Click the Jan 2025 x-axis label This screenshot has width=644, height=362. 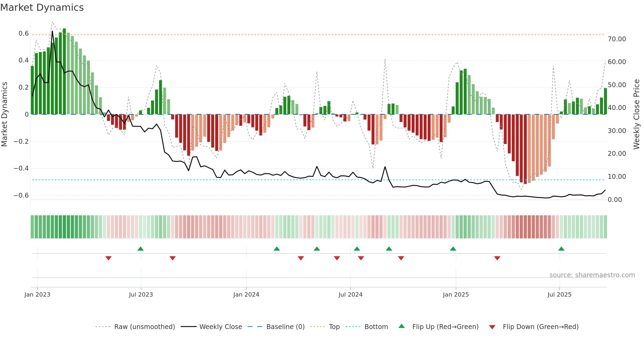click(x=456, y=294)
